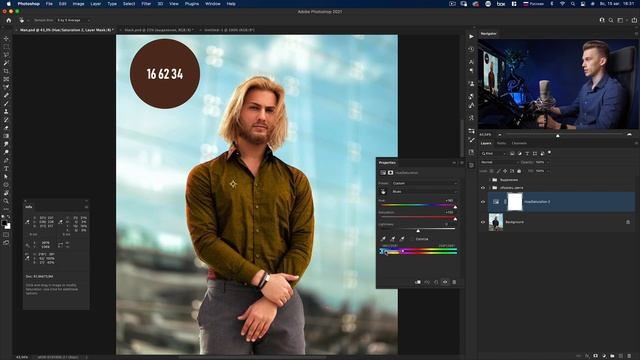The image size is (640, 360).
Task: Toggle lock transparent pixels in Layers
Action: coord(491,171)
